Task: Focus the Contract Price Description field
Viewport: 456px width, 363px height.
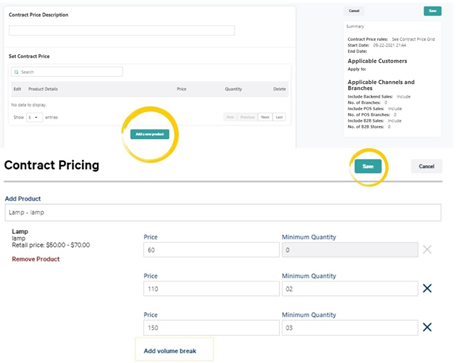Action: [122, 31]
